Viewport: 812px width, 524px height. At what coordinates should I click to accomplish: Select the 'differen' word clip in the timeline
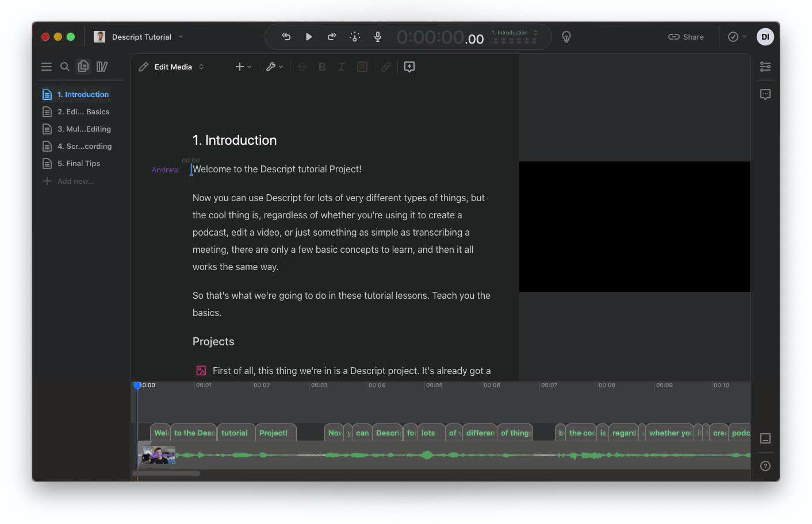(x=480, y=433)
